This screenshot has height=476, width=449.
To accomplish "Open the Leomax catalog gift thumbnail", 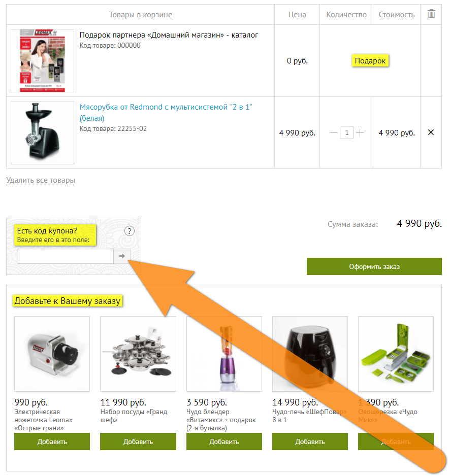I will pyautogui.click(x=42, y=60).
